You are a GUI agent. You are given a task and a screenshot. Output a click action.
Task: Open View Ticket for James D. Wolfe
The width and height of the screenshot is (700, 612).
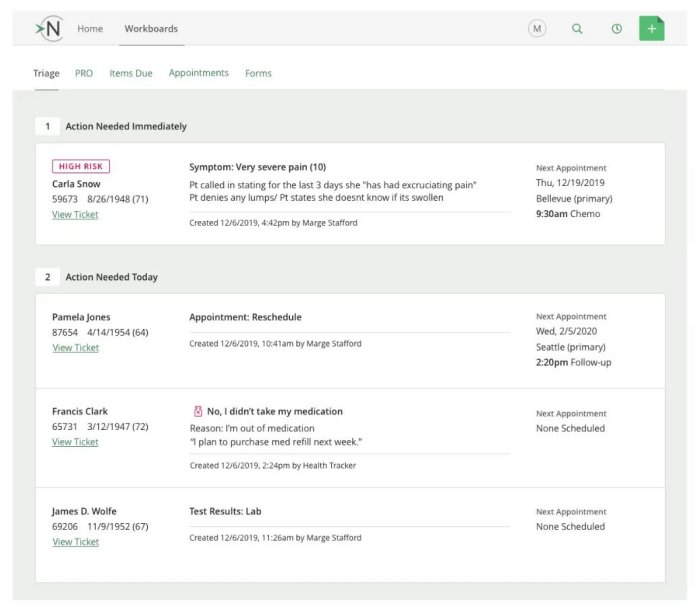pos(75,542)
